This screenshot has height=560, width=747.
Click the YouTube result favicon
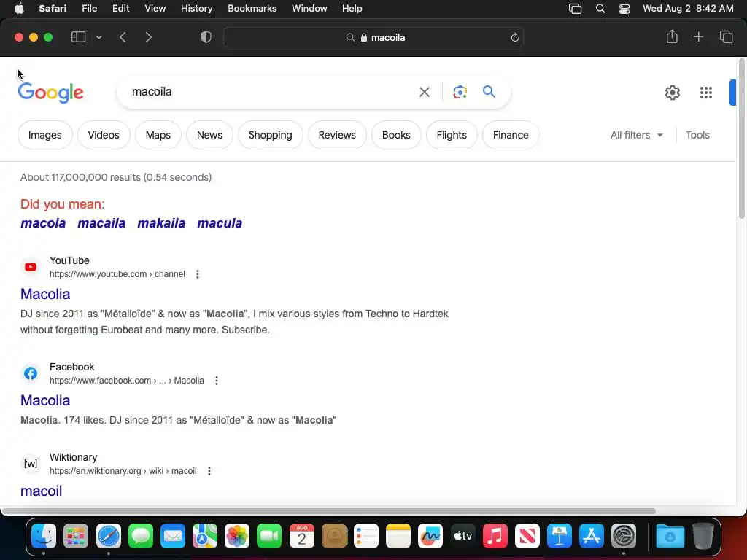[x=31, y=267]
